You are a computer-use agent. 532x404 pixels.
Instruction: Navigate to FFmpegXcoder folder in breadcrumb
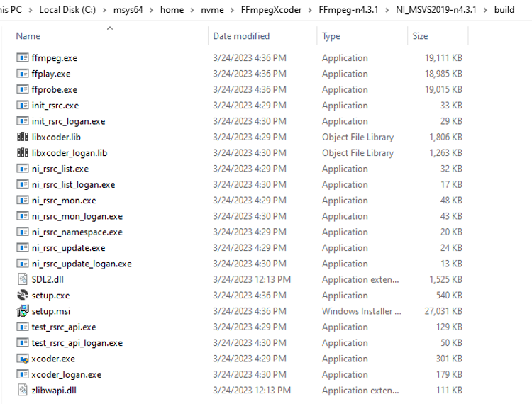click(x=271, y=9)
